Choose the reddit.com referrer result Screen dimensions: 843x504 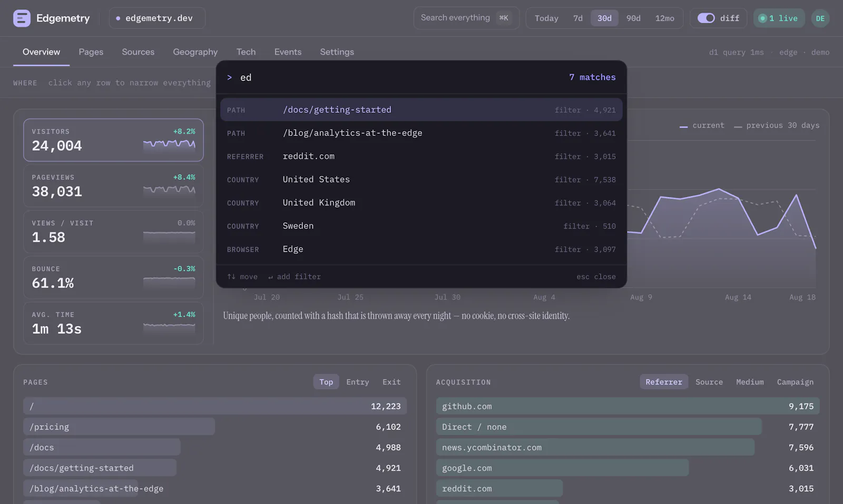[421, 156]
